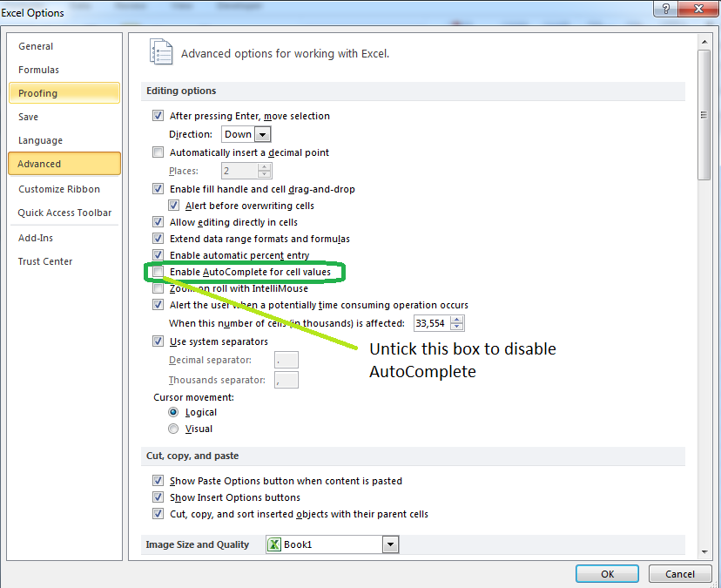Click the Advanced options document icon at top
The width and height of the screenshot is (721, 588).
161,52
